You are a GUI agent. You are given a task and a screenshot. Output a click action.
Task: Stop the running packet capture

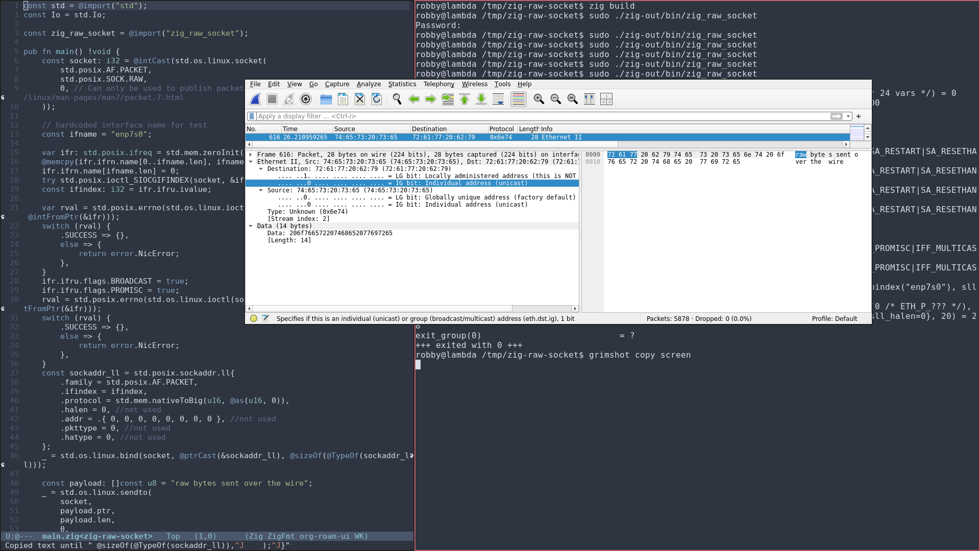tap(272, 99)
